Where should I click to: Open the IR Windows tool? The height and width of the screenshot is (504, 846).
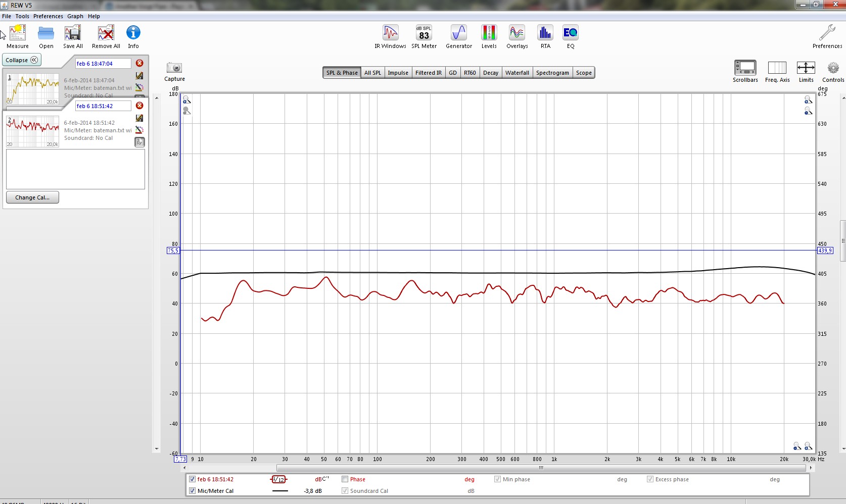point(390,33)
